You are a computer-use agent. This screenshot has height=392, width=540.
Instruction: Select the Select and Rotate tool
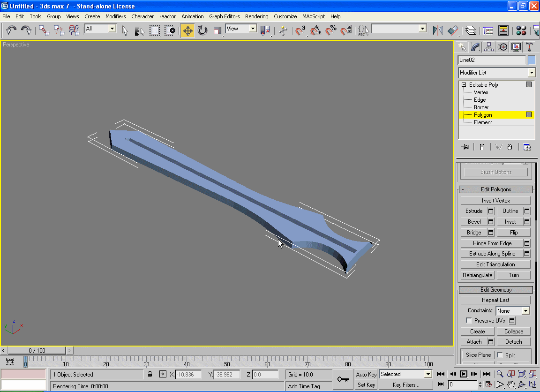(202, 31)
